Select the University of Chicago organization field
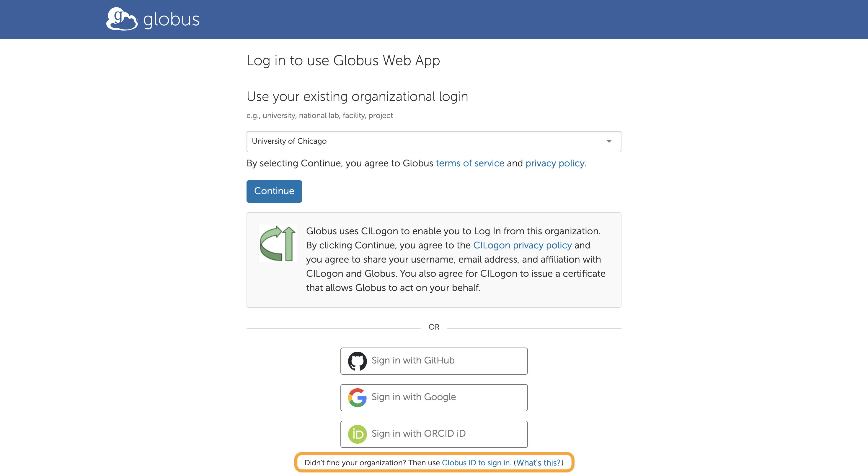868x475 pixels. click(434, 141)
